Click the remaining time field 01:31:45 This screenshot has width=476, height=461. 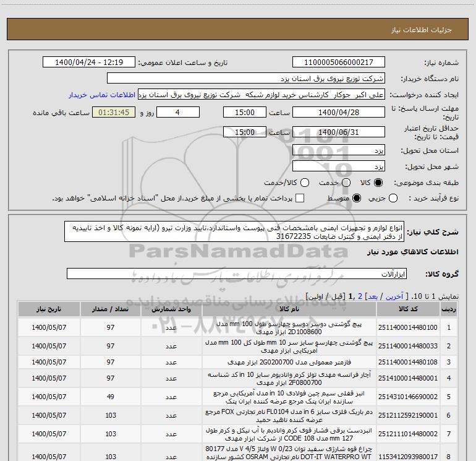(114, 113)
